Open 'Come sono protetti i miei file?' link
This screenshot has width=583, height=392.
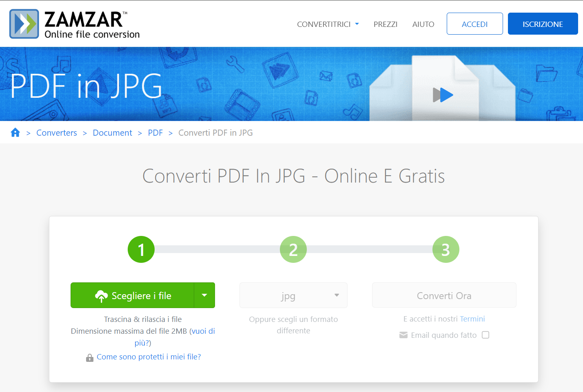[x=149, y=357]
